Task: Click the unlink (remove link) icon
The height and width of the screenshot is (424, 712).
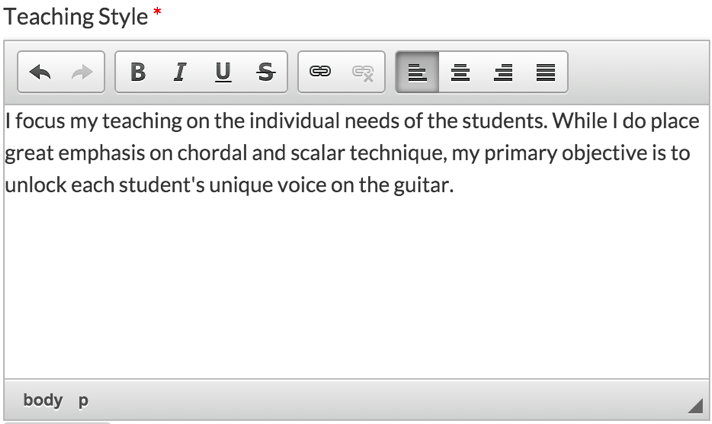Action: 363,72
